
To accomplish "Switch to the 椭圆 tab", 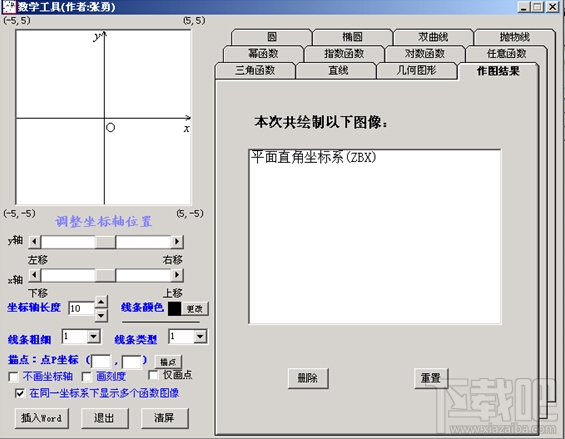I will click(352, 37).
